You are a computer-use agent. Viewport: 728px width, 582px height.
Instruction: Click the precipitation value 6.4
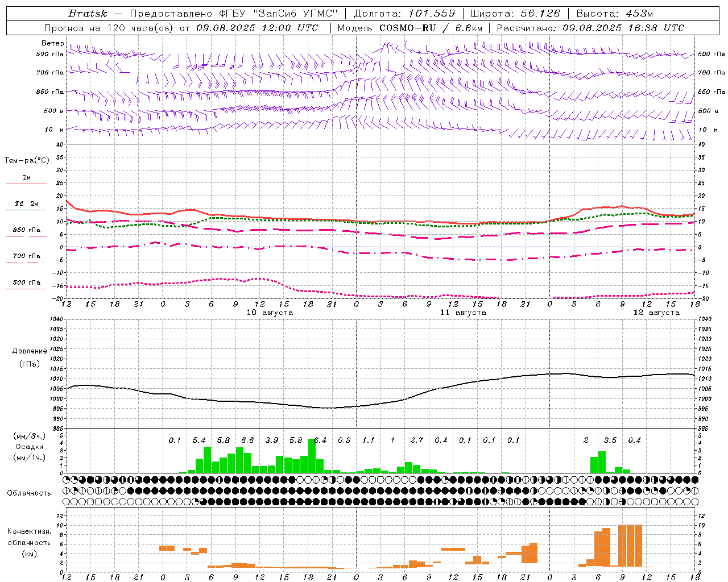(320, 440)
